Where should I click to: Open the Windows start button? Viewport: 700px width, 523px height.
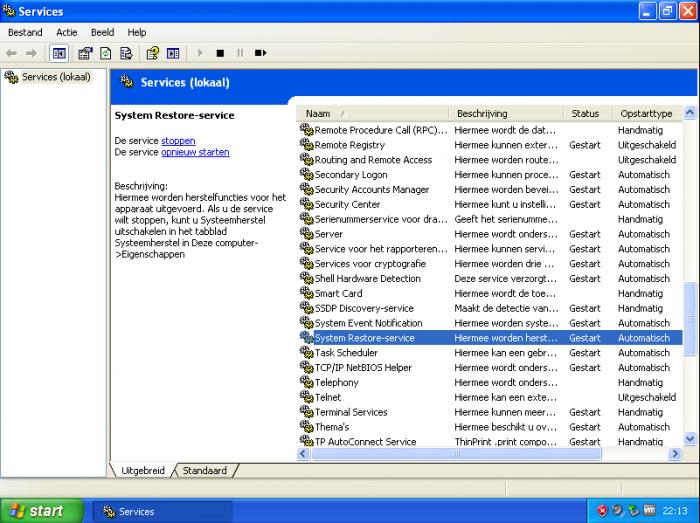(x=42, y=511)
